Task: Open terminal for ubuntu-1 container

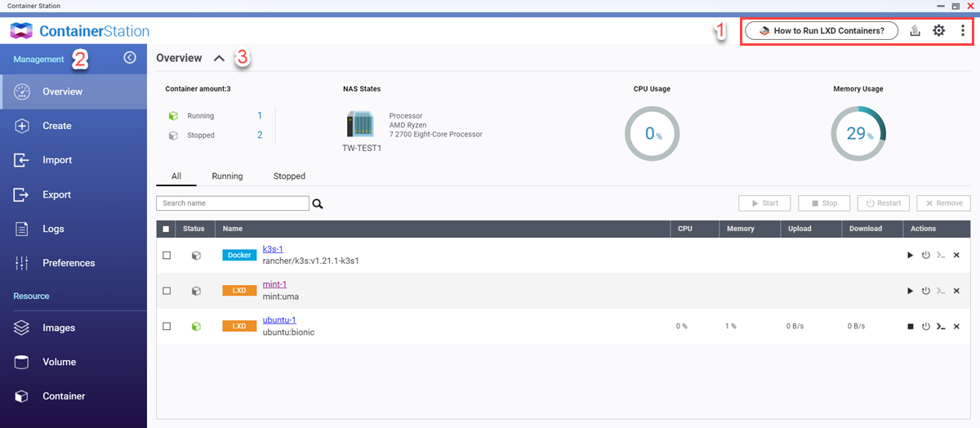Action: 941,326
